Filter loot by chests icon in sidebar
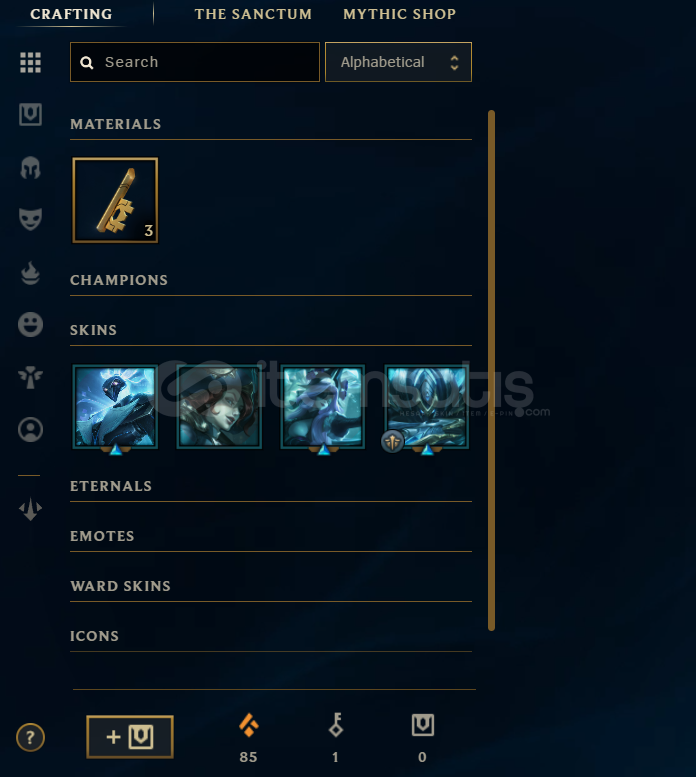Viewport: 696px width, 777px height. tap(30, 114)
